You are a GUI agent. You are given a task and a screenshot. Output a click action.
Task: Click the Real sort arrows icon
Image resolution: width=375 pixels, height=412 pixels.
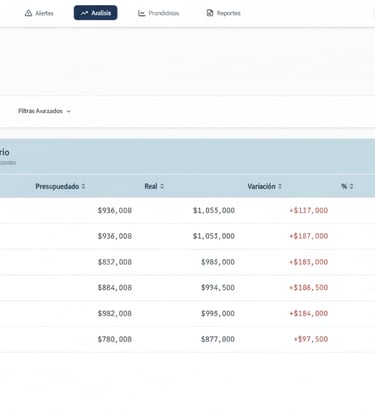pyautogui.click(x=162, y=186)
